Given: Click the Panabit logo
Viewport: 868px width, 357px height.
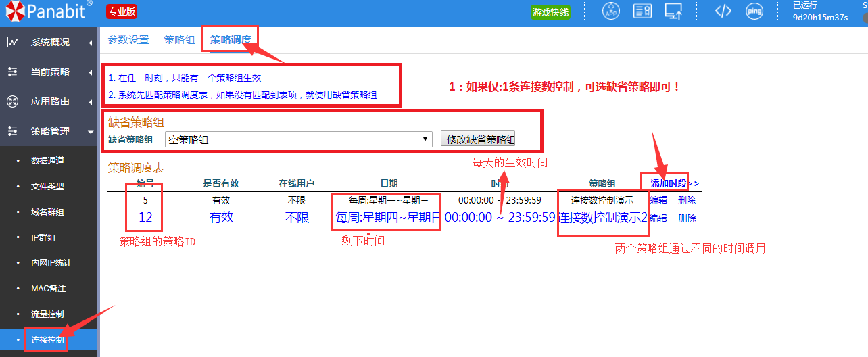Looking at the screenshot, I should click(x=49, y=11).
